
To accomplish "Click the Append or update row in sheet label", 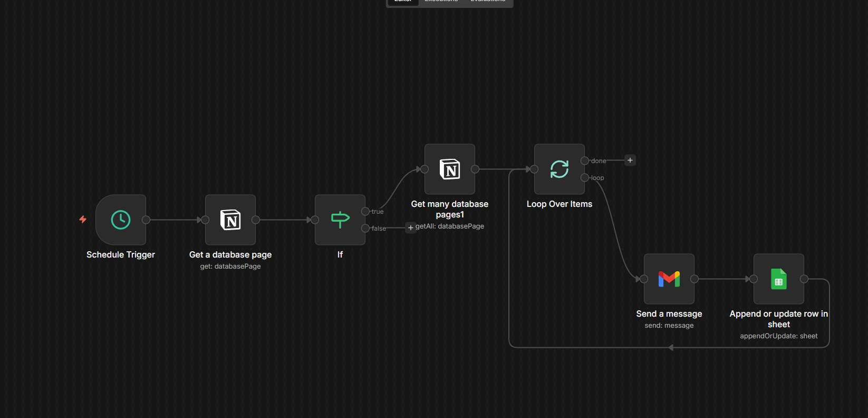I will coord(779,319).
